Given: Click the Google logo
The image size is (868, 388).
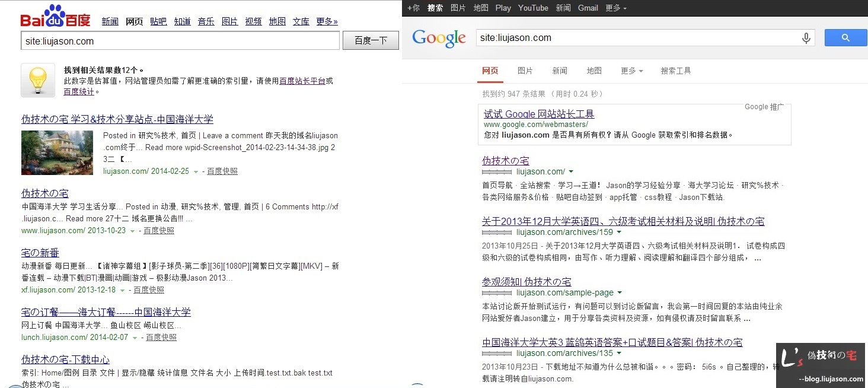Looking at the screenshot, I should click(x=439, y=39).
